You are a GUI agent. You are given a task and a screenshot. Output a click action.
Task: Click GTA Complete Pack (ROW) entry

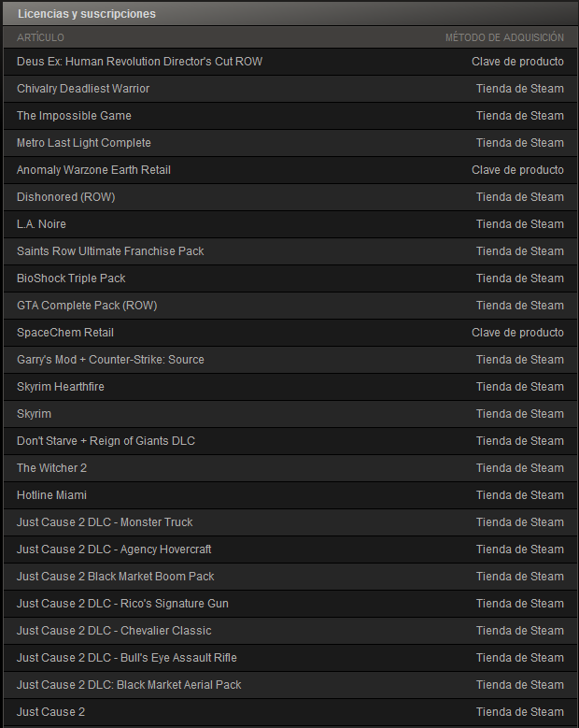coord(289,306)
